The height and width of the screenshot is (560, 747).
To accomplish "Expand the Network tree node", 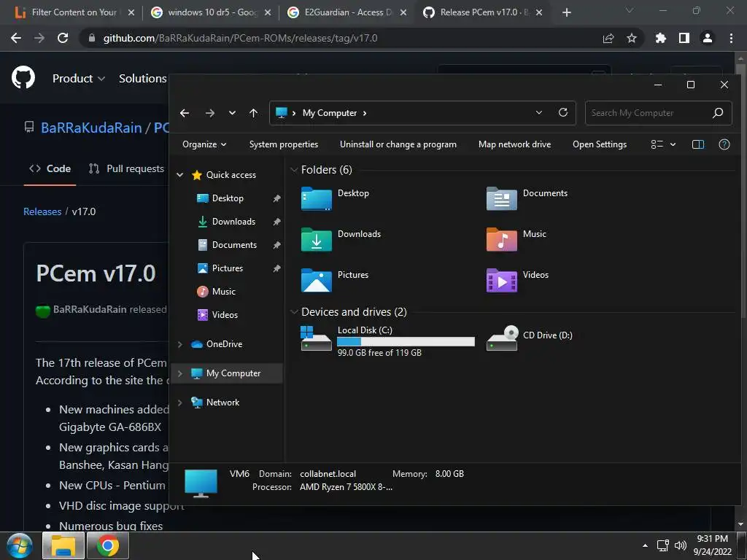I will (x=180, y=402).
